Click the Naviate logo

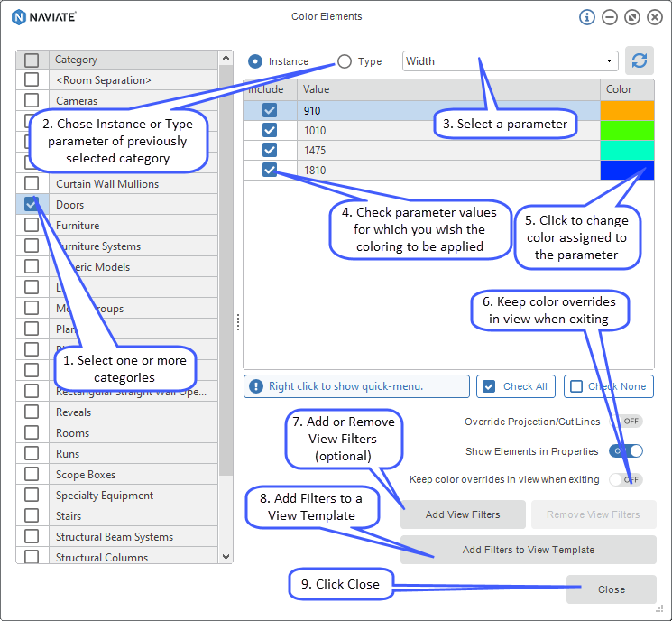[43, 17]
